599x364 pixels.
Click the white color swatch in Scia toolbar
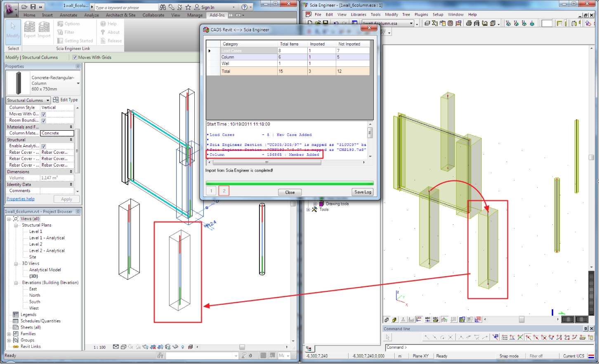point(547,23)
